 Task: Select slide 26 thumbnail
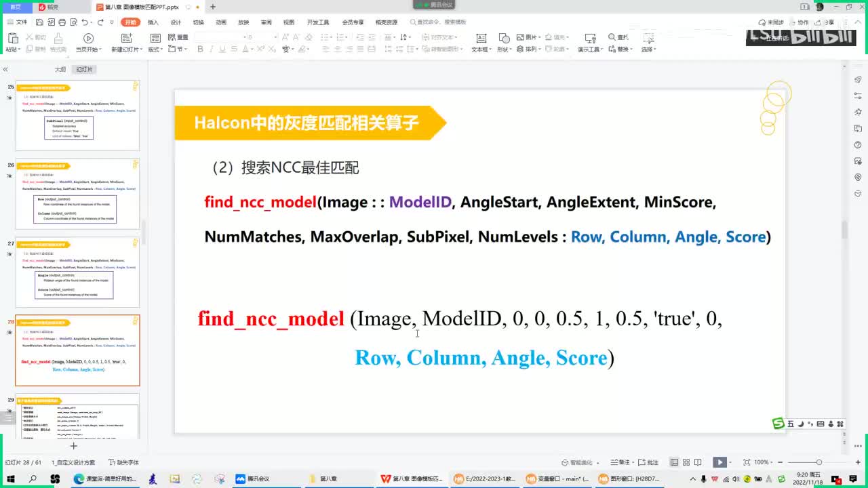point(77,194)
